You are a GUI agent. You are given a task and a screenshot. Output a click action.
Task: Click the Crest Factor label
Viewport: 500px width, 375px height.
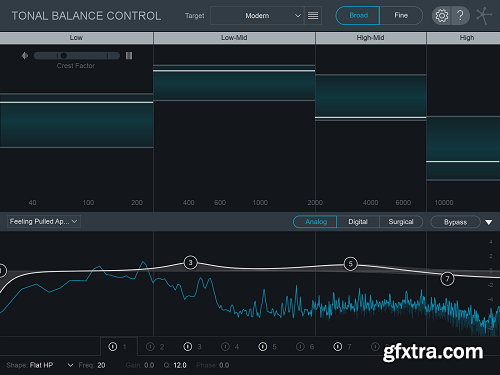[76, 66]
